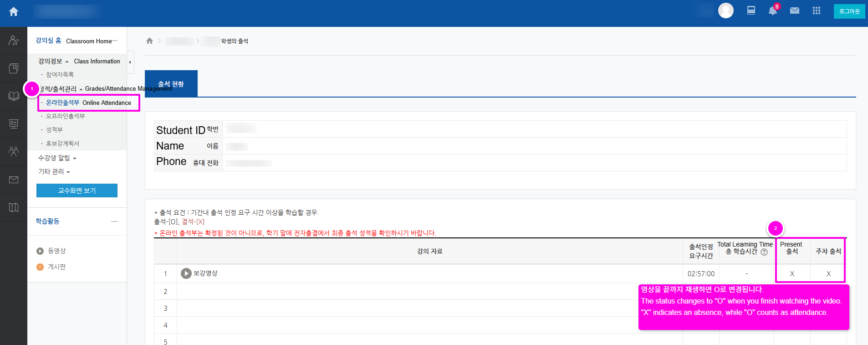Open 참여자목록 menu item

[60, 74]
